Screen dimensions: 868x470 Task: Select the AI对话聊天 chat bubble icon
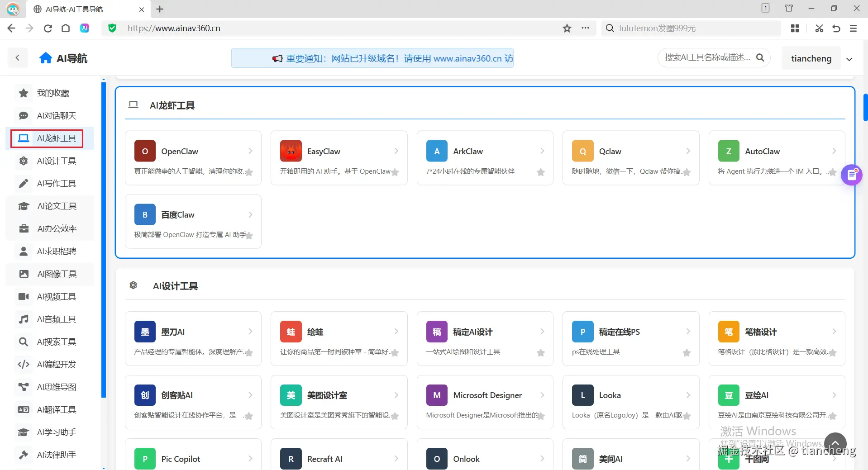23,115
